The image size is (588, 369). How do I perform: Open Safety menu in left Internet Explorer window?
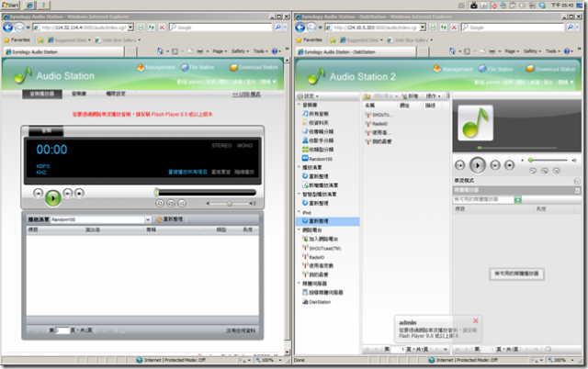point(240,51)
